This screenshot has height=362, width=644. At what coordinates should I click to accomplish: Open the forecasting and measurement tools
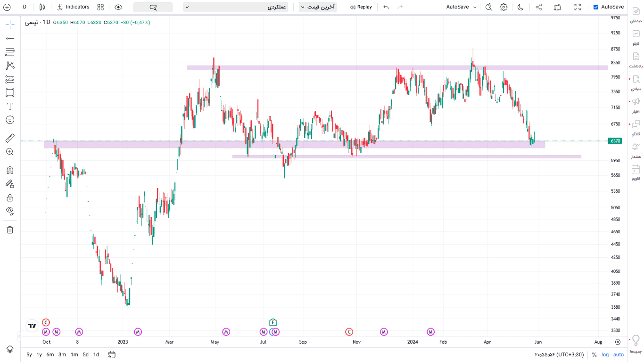[x=10, y=79]
